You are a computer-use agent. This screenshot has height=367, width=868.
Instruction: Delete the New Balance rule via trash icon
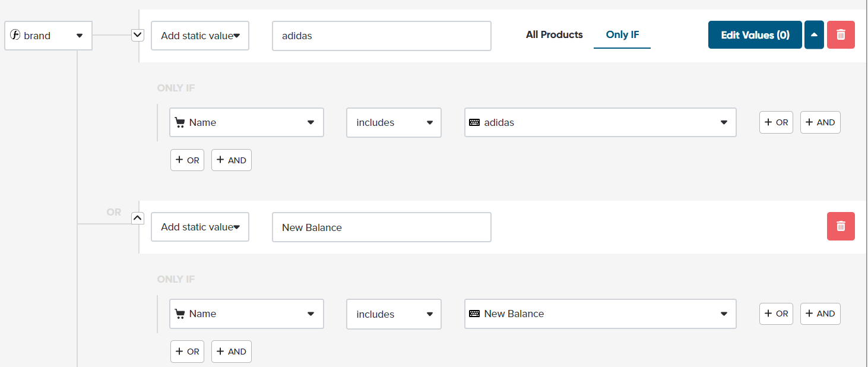click(841, 226)
